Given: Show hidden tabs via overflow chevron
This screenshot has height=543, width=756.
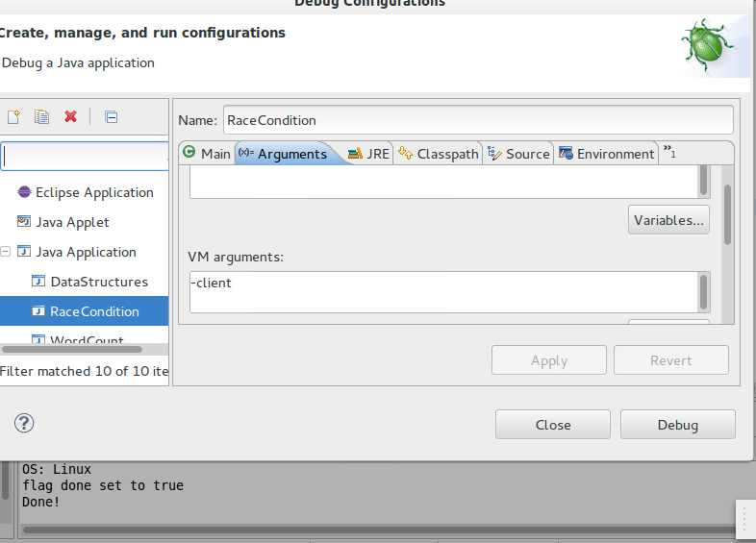Looking at the screenshot, I should tap(669, 151).
